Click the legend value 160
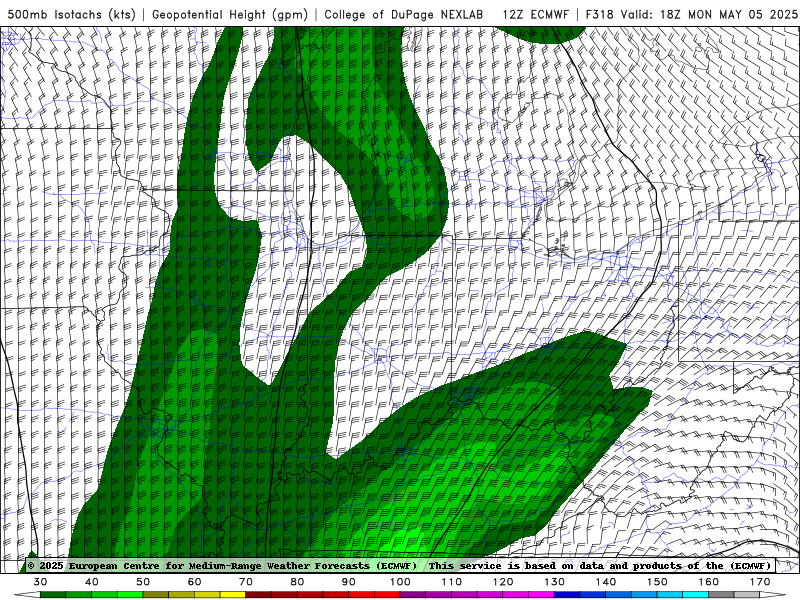Viewport: 800px width, 600px height. point(709,582)
